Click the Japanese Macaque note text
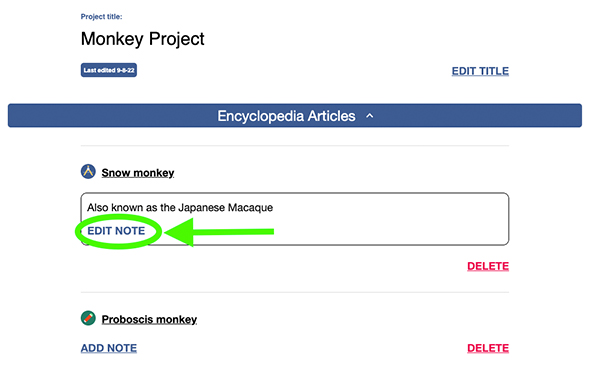Screen dimensions: 600x371 coord(180,208)
